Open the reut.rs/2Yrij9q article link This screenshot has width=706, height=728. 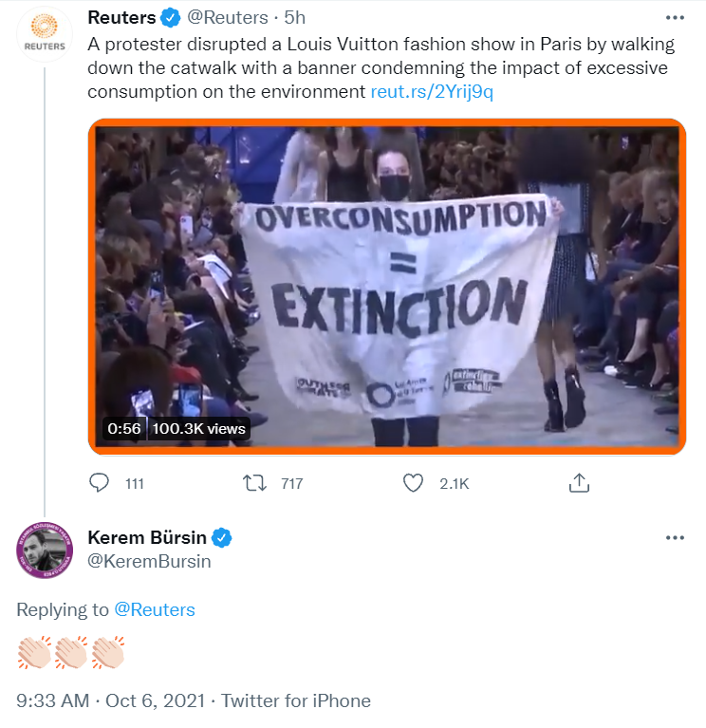point(432,92)
